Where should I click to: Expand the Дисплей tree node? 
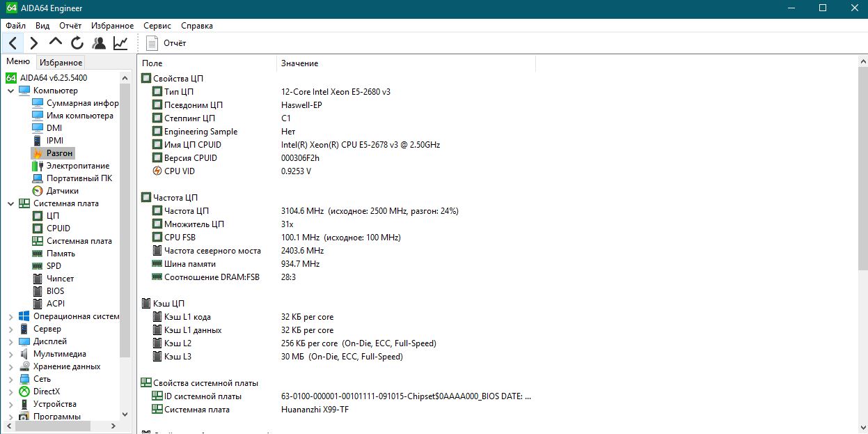click(10, 341)
